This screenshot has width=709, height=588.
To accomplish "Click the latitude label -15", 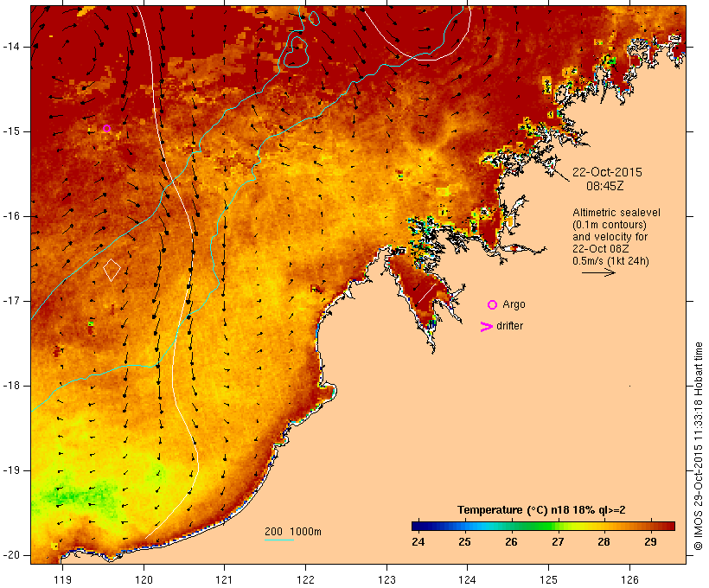I will tap(11, 131).
